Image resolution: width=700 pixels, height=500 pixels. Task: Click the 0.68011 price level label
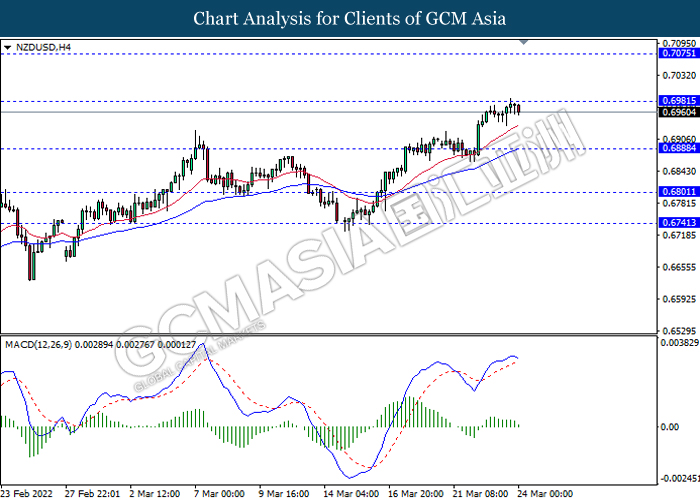pyautogui.click(x=679, y=192)
